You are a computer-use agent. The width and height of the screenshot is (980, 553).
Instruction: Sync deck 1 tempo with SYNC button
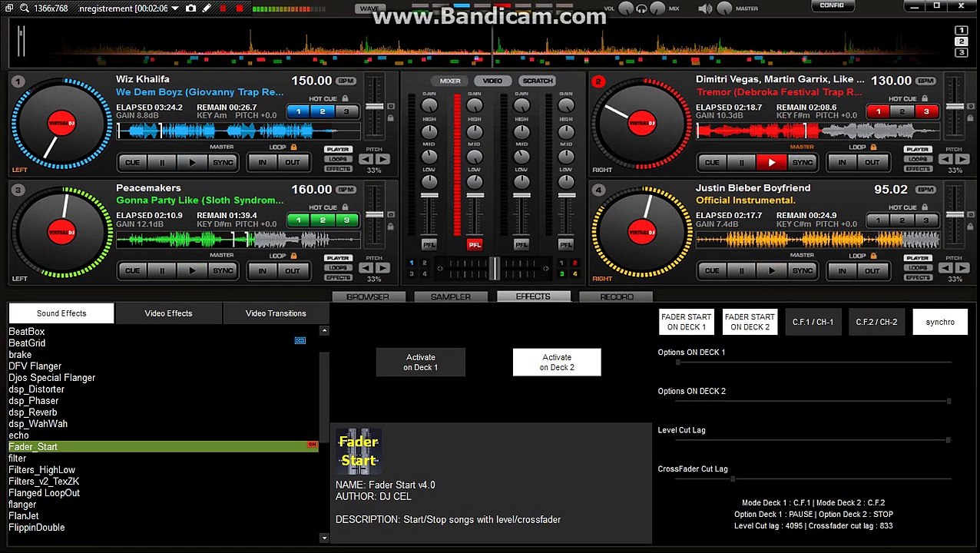point(223,162)
